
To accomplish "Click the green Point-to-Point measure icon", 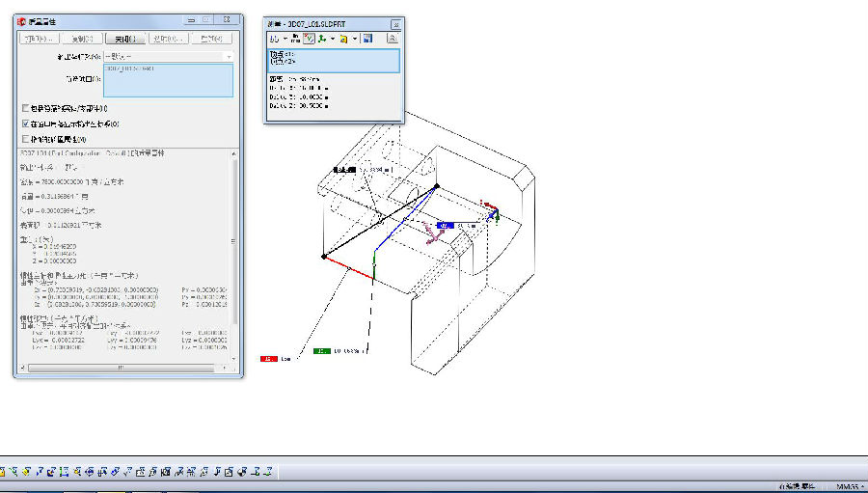I will click(323, 39).
